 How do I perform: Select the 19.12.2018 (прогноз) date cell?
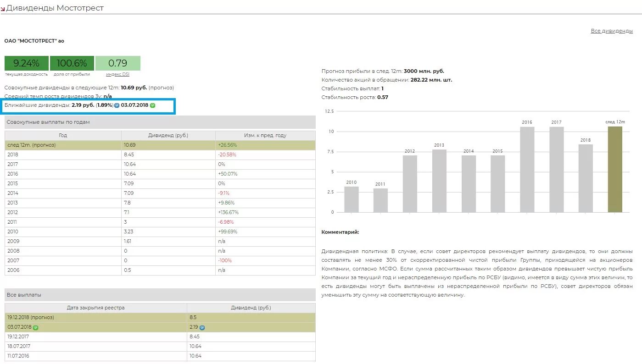tap(96, 317)
